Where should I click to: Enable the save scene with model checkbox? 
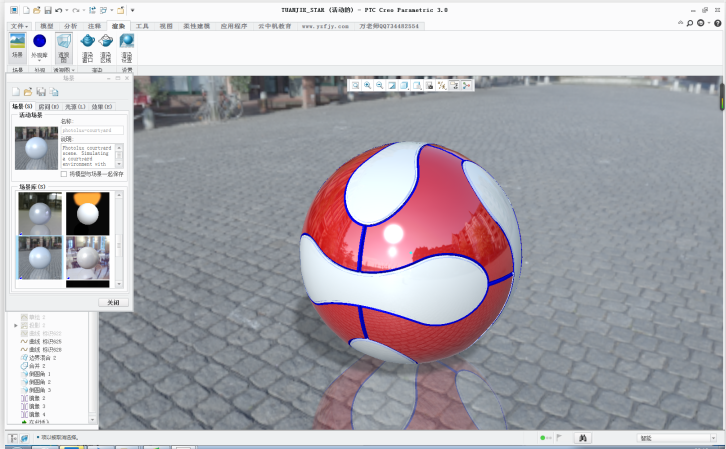tap(64, 174)
